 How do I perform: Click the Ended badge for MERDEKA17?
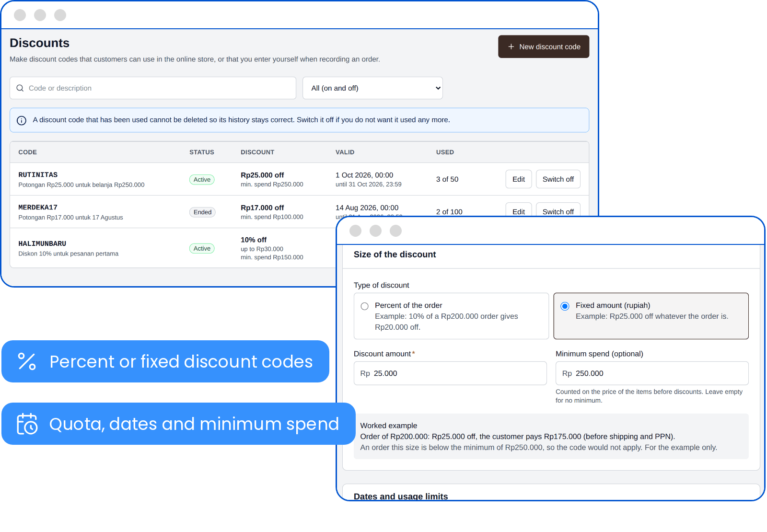[202, 212]
